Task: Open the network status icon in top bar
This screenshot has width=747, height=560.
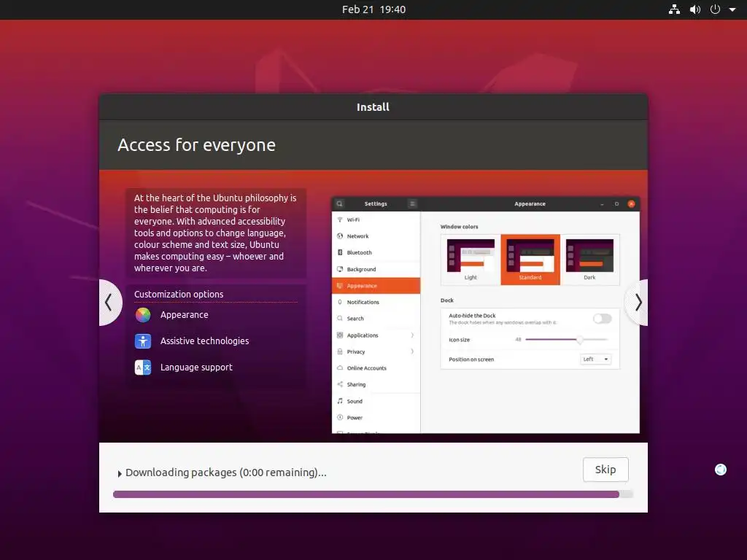Action: [674, 9]
